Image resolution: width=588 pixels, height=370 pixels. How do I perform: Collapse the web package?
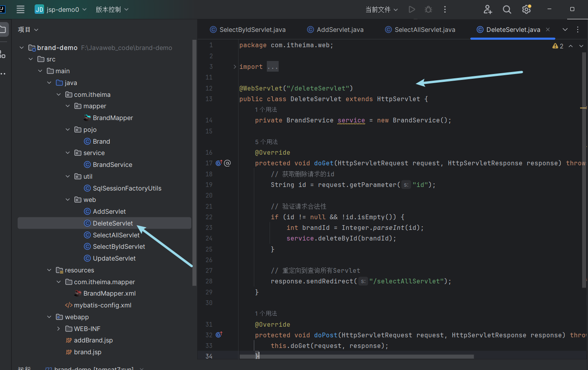point(68,200)
